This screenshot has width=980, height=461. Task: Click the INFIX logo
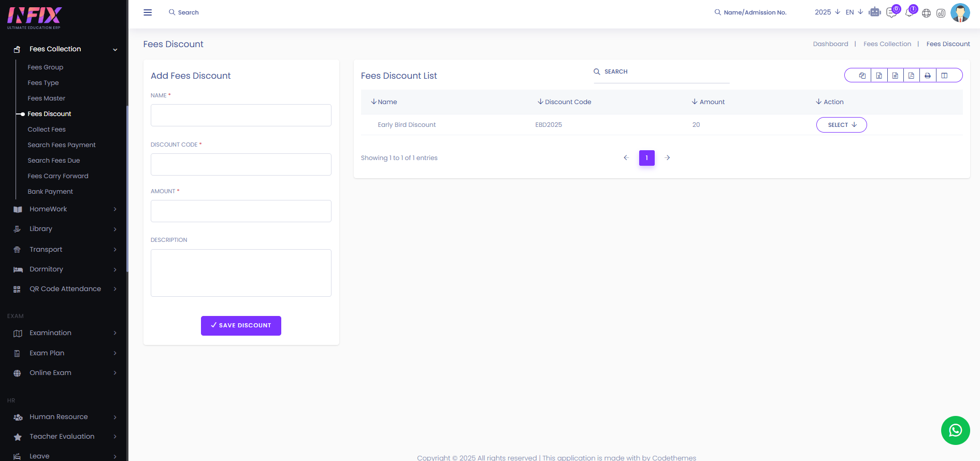35,18
